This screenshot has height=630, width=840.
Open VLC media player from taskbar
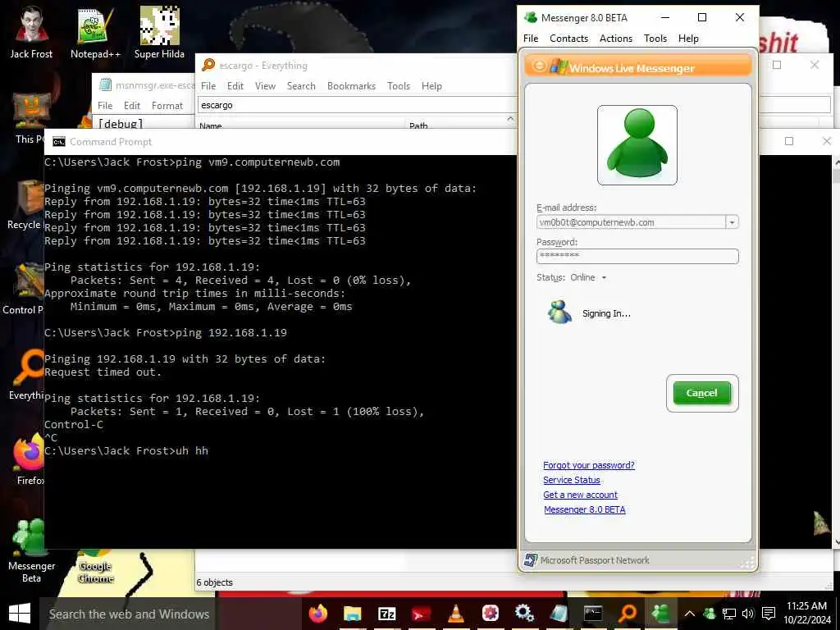click(x=455, y=614)
